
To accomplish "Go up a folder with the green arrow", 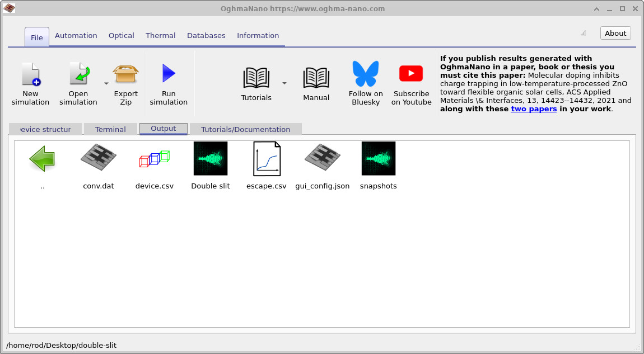I will (43, 158).
